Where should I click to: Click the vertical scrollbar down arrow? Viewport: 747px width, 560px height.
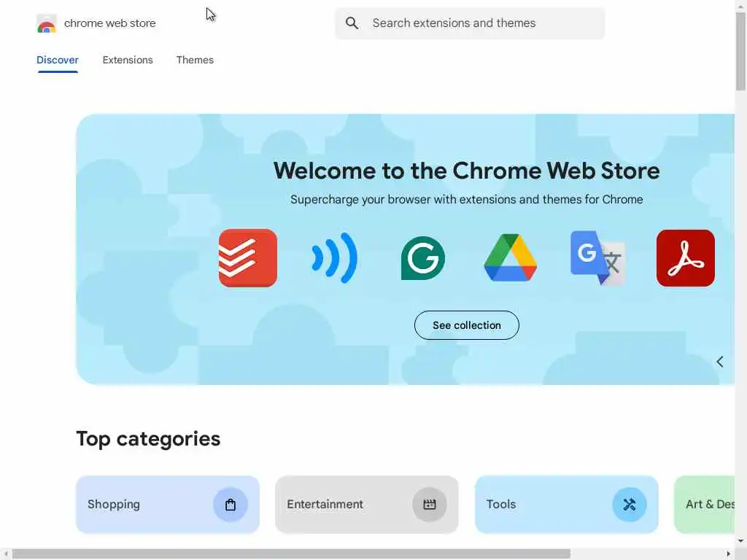pyautogui.click(x=740, y=541)
